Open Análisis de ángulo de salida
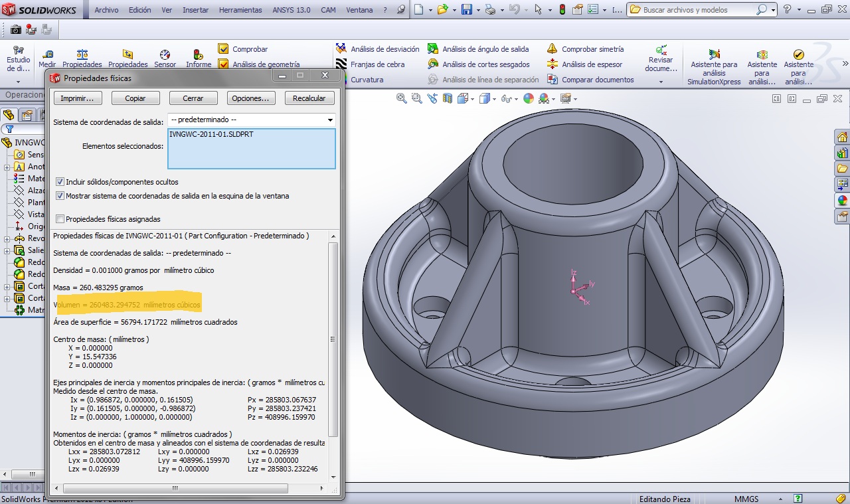850x504 pixels. (478, 49)
